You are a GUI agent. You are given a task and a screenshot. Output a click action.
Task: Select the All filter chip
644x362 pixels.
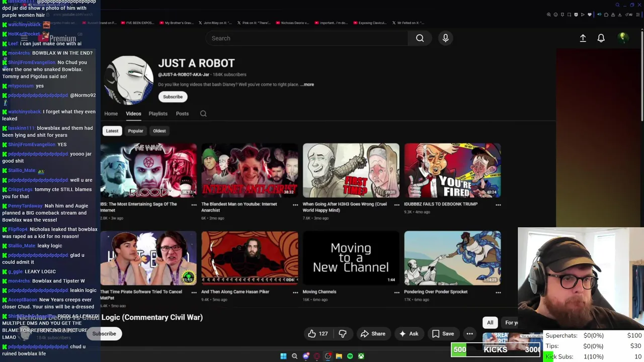(x=490, y=323)
